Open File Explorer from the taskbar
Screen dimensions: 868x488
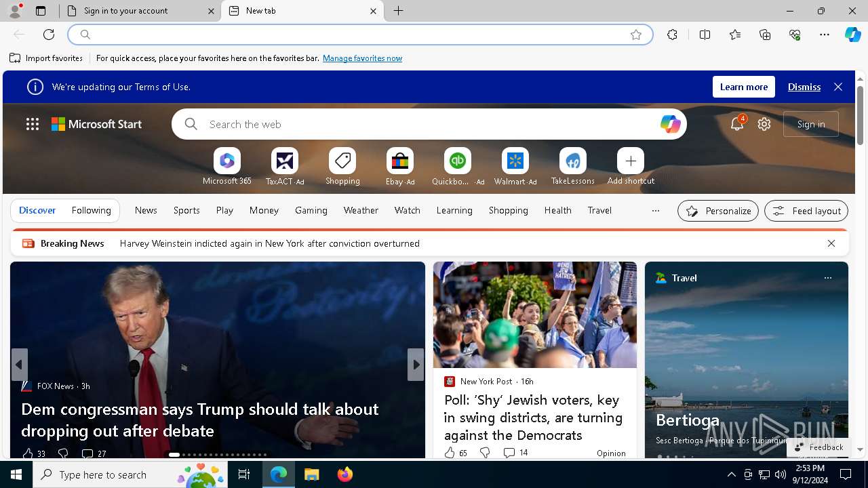(x=312, y=474)
